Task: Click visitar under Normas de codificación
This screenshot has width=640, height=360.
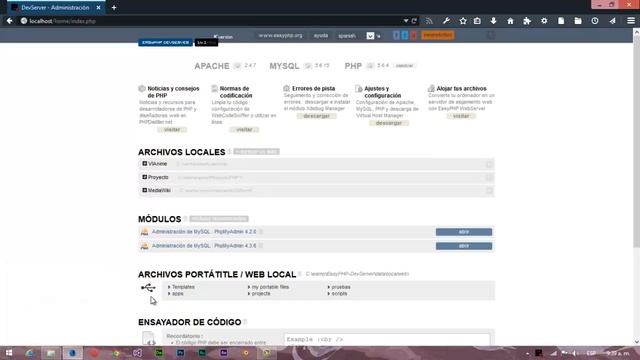Action: (244, 129)
